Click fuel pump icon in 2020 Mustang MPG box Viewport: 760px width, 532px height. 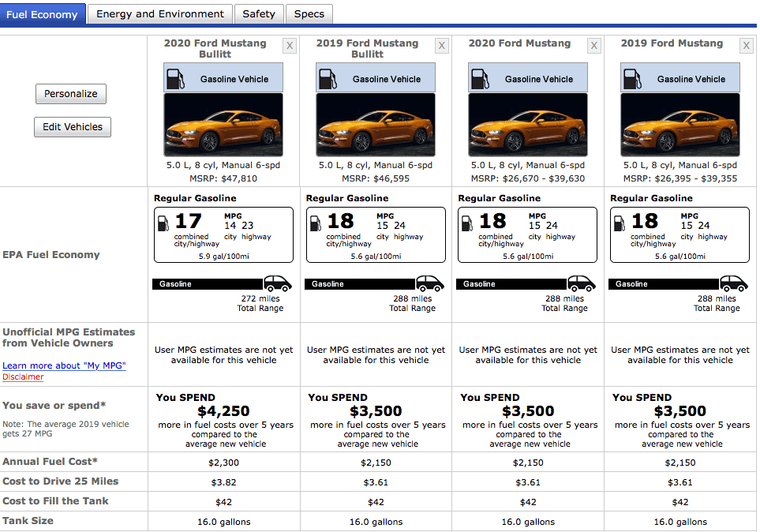[467, 223]
